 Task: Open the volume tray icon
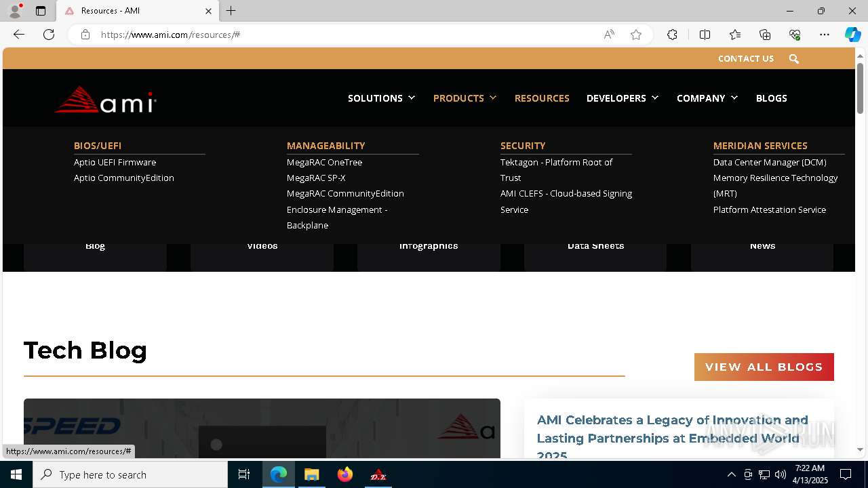pyautogui.click(x=780, y=474)
